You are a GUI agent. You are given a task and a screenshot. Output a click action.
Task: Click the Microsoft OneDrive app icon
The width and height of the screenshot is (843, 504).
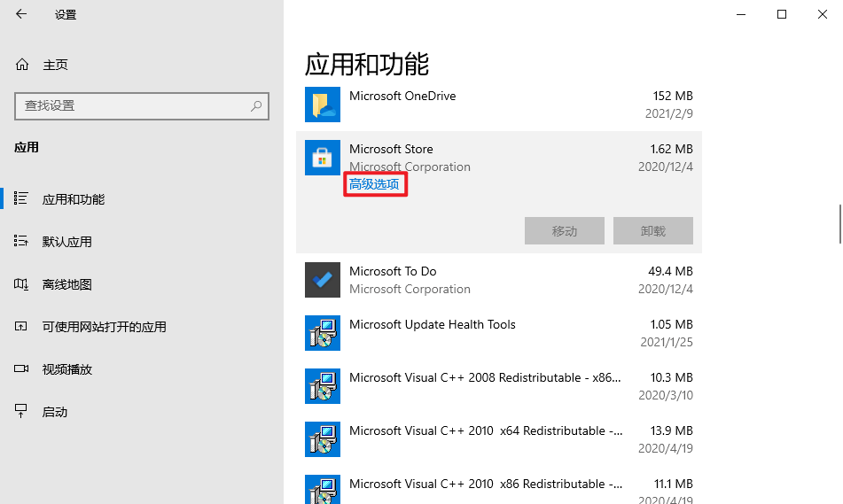pos(323,105)
